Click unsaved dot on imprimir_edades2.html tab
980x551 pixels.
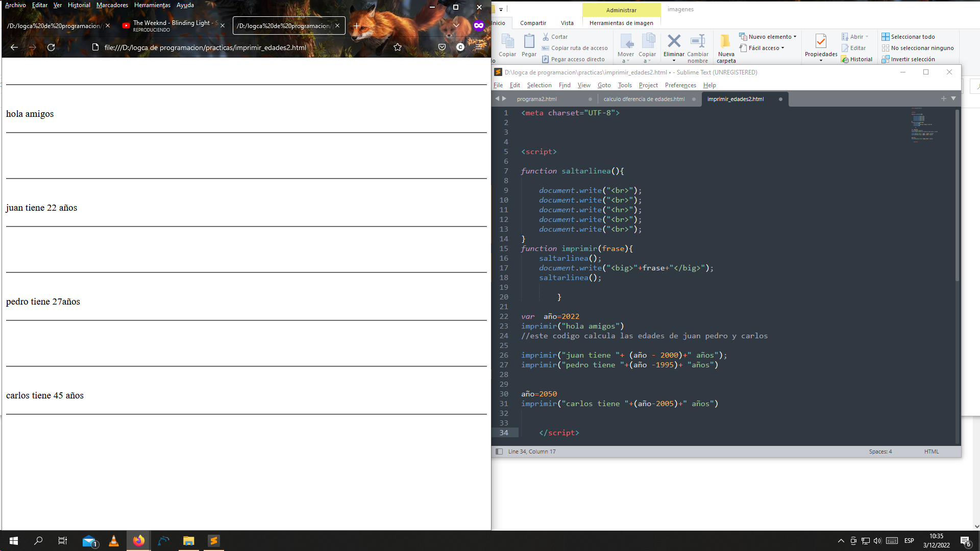tap(780, 99)
